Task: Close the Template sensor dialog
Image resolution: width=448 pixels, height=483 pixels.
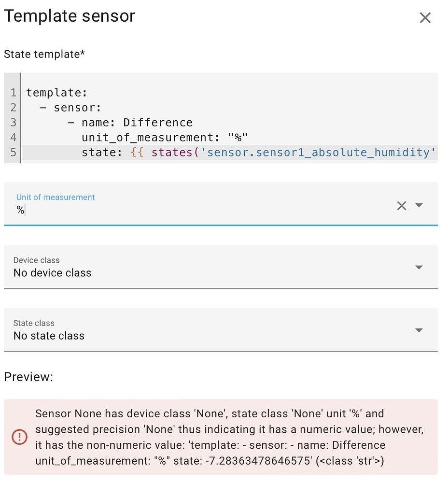Action: click(x=425, y=17)
